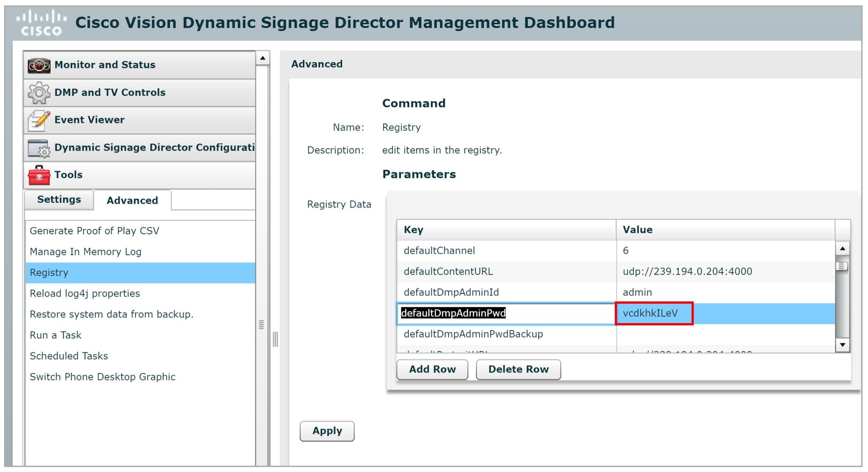The width and height of the screenshot is (868, 472).
Task: Click the registry table scroll up arrow
Action: click(842, 249)
